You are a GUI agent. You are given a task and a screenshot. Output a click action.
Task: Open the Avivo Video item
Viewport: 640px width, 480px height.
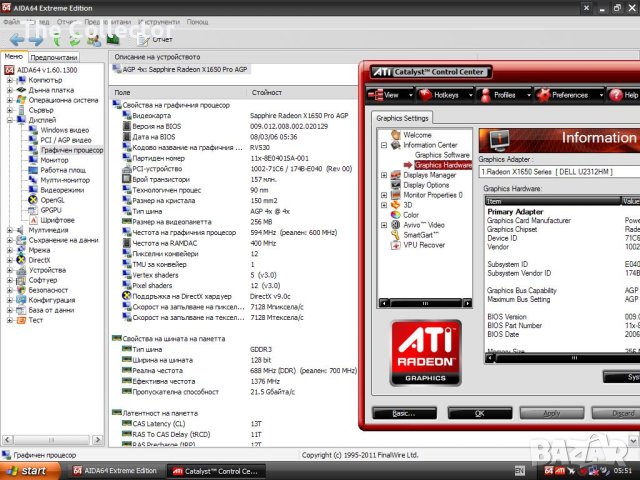424,225
